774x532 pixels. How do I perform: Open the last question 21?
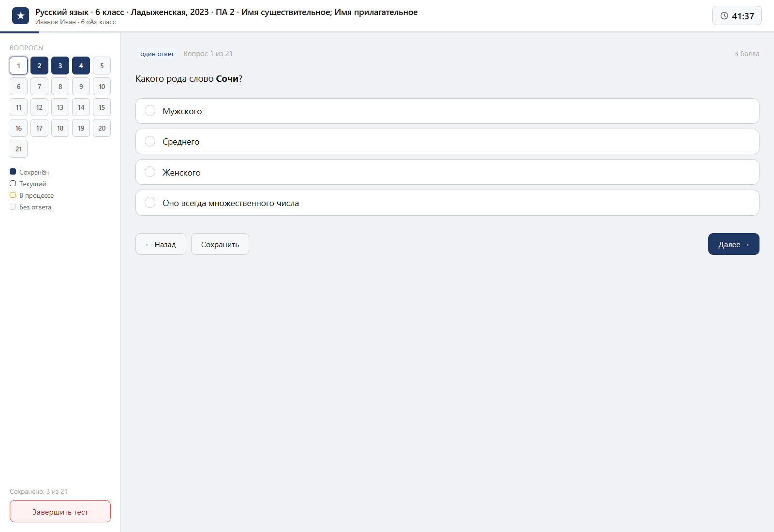[18, 149]
